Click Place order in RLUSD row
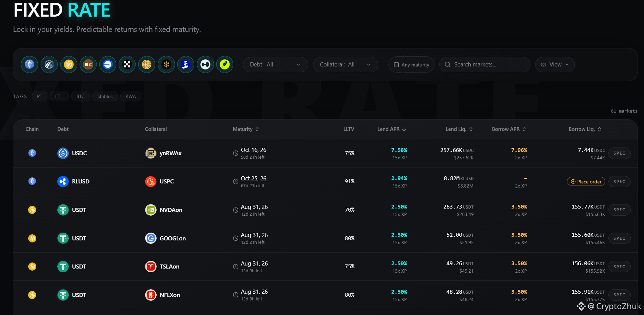The image size is (644, 315). coord(586,181)
